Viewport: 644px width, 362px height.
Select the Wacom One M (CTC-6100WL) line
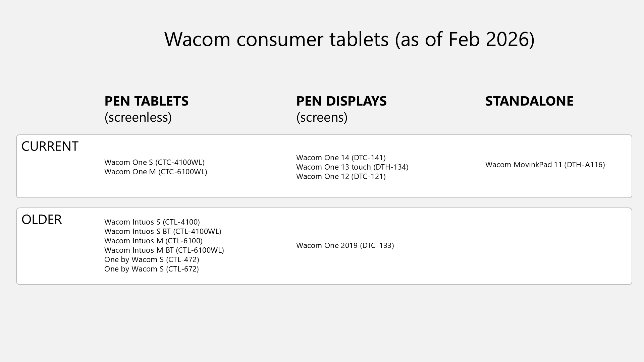(x=156, y=172)
